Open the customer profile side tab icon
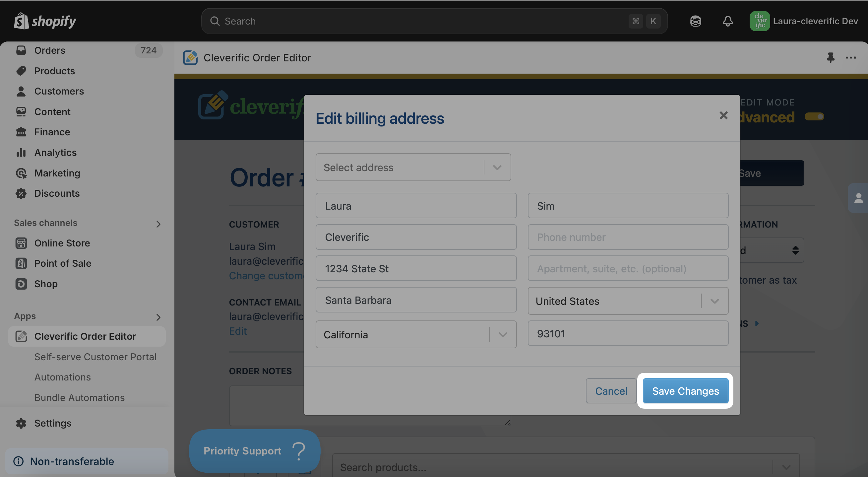This screenshot has height=477, width=868. click(859, 198)
